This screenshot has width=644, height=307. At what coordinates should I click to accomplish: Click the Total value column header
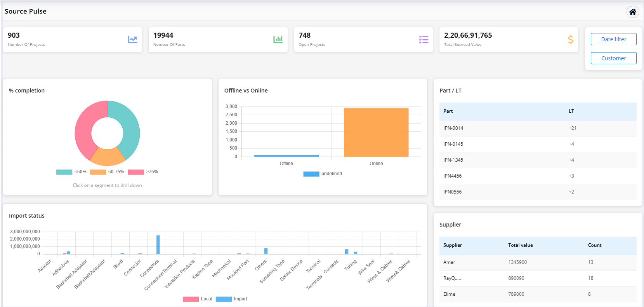520,245
